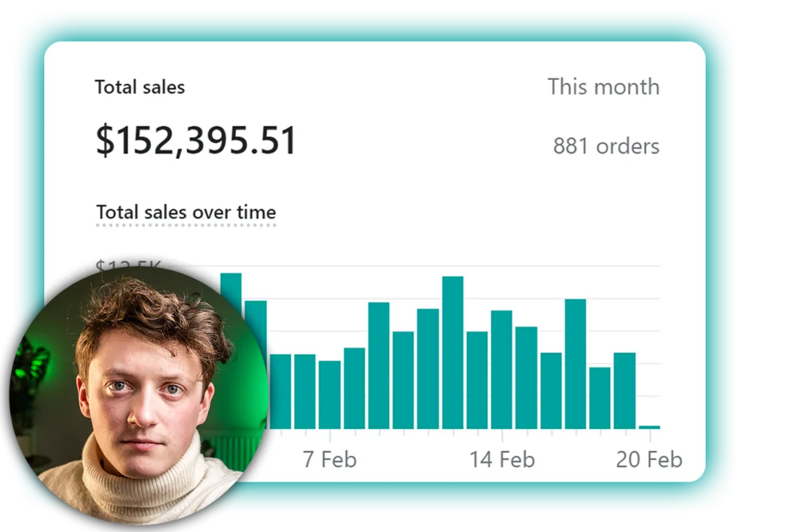This screenshot has height=532, width=805.
Task: Click the 881 orders count
Action: pos(606,146)
